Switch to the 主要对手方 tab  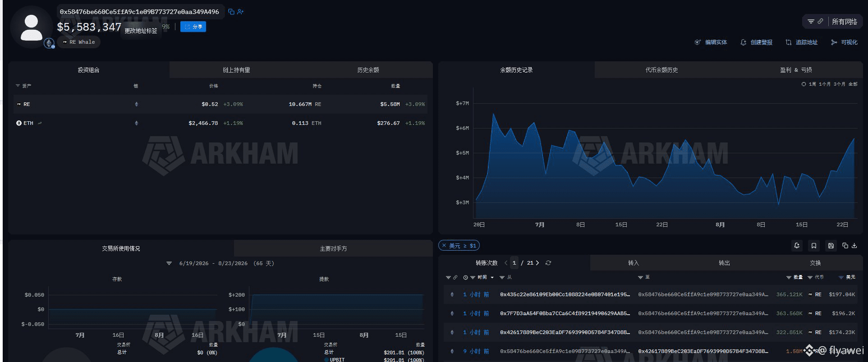333,248
